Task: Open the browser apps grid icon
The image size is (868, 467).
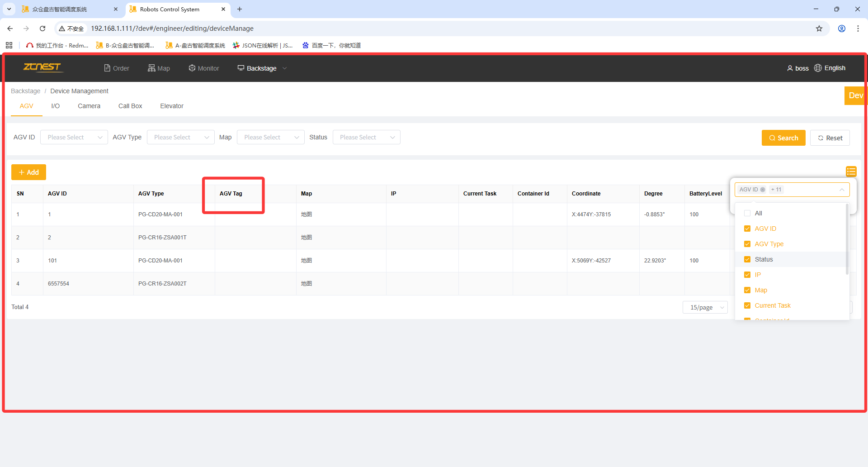Action: coord(9,45)
